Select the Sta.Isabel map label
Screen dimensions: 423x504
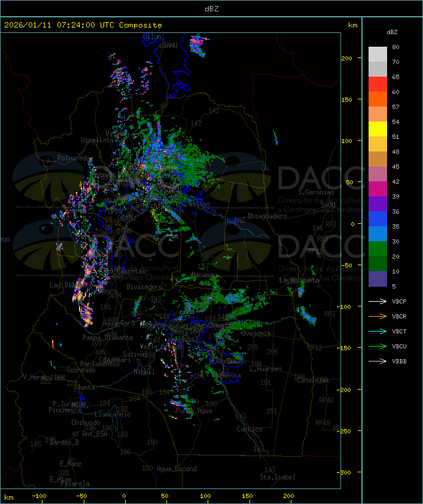click(x=278, y=477)
